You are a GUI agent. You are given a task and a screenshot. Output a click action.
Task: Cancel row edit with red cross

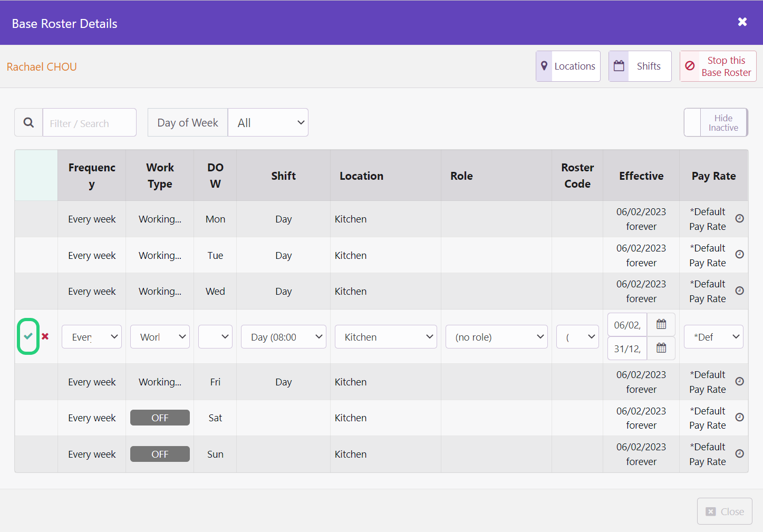click(45, 336)
